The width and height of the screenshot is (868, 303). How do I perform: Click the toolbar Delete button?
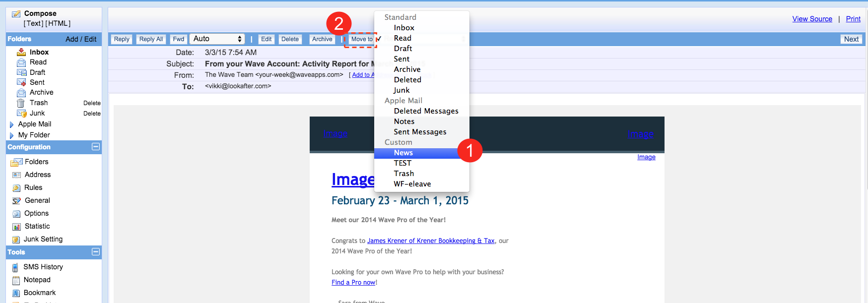(290, 39)
